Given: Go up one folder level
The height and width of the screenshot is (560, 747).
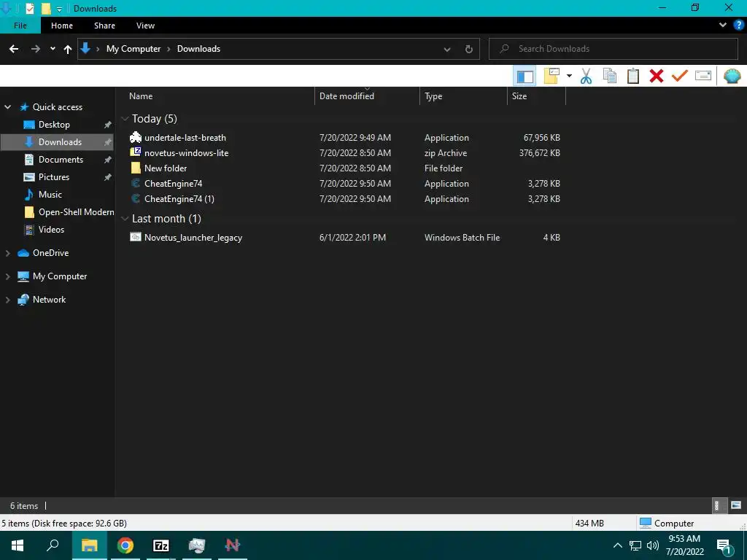Looking at the screenshot, I should click(x=68, y=49).
